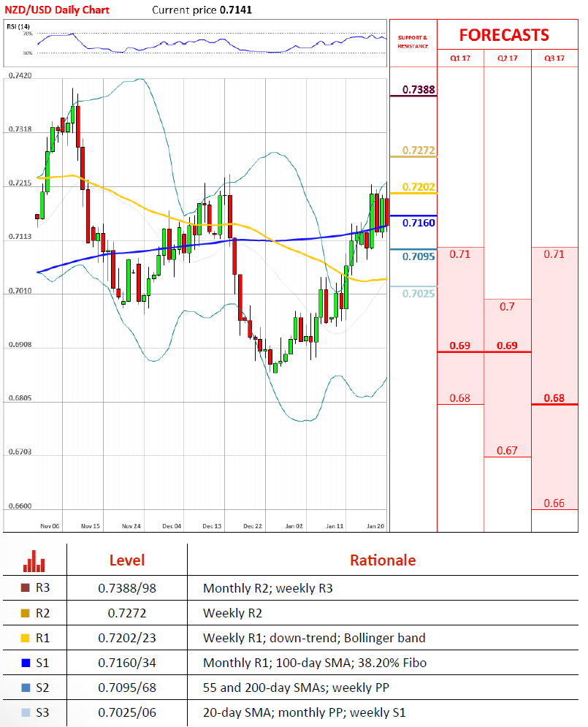Click the Support & Resistance column header
The width and height of the screenshot is (588, 727).
413,42
